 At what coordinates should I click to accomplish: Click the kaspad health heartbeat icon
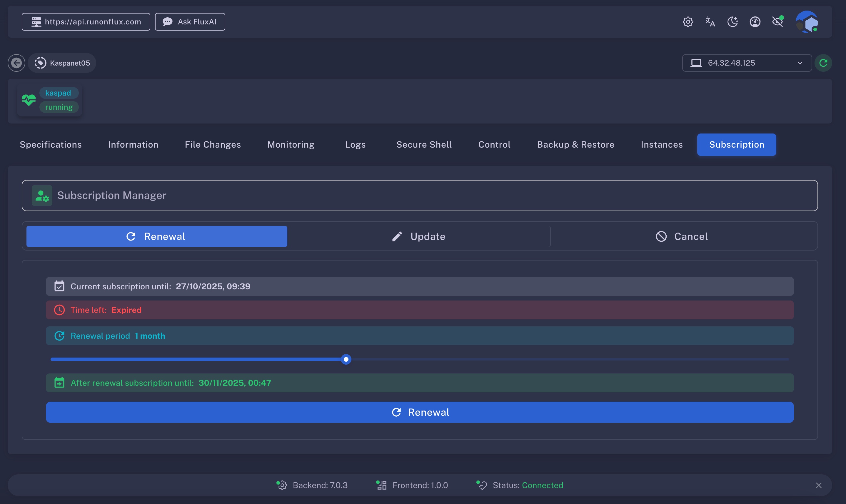pyautogui.click(x=29, y=100)
